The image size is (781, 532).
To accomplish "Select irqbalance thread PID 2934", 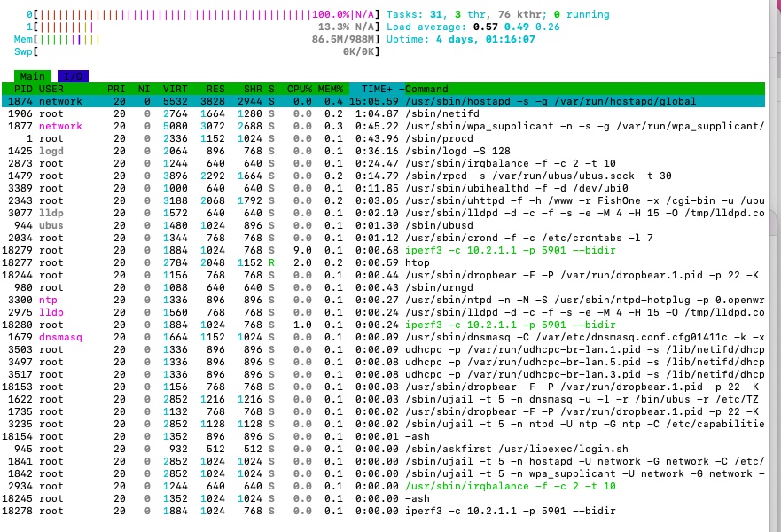I will [383, 486].
